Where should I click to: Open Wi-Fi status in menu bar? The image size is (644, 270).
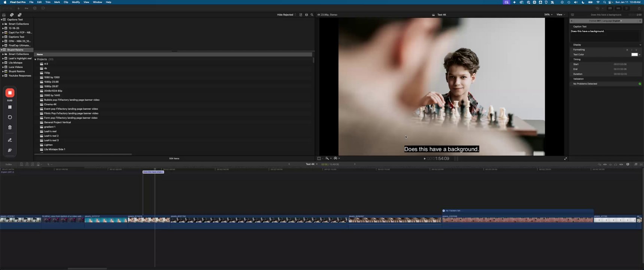tap(598, 2)
